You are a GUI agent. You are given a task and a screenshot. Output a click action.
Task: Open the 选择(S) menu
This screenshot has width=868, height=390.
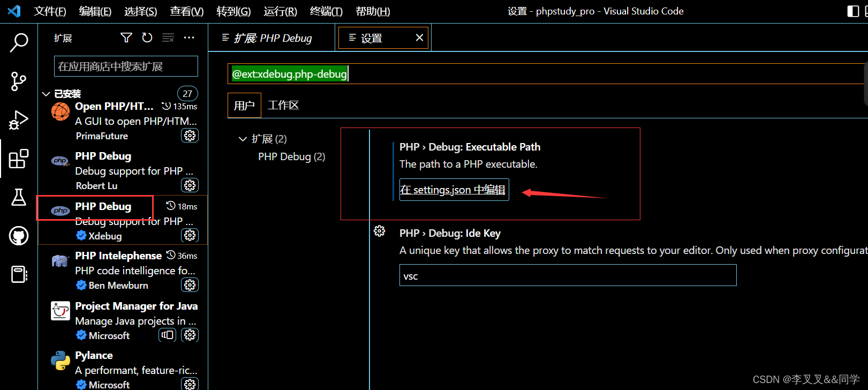tap(141, 11)
